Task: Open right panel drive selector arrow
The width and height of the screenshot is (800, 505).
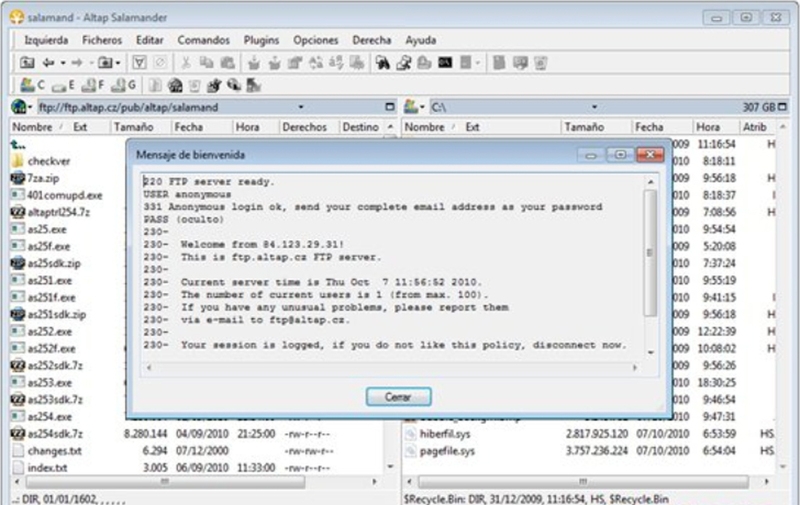Action: (422, 107)
